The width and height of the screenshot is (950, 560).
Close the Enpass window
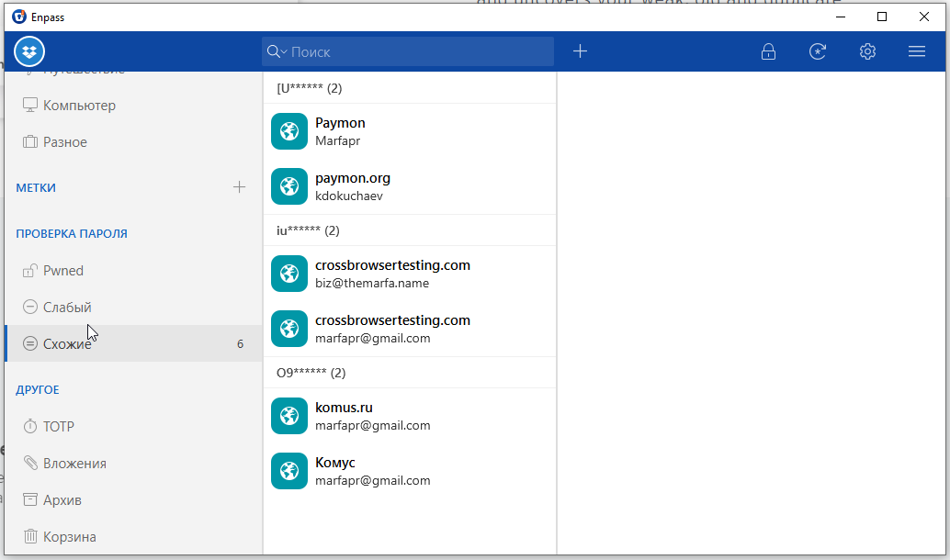(924, 17)
